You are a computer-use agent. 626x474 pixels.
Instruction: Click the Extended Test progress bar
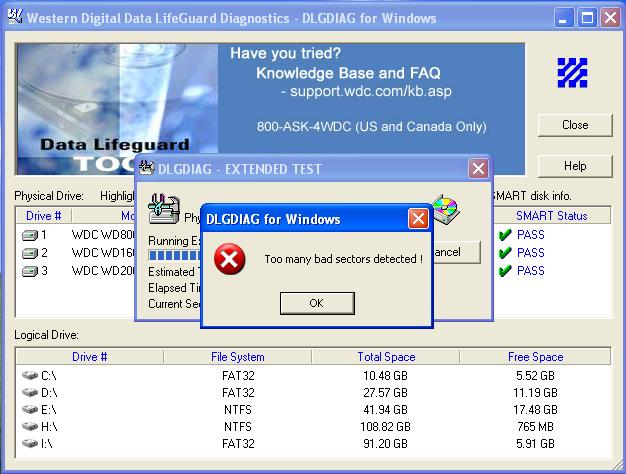click(x=174, y=255)
